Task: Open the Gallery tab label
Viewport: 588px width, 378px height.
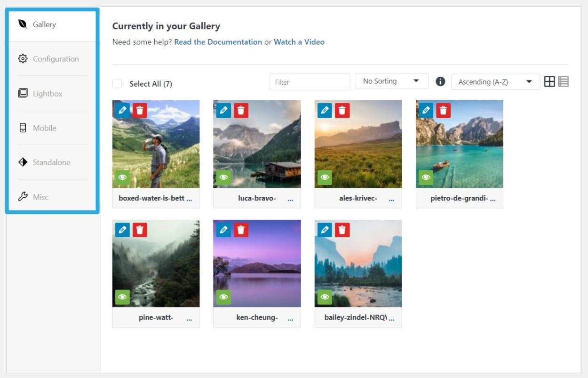Action: point(44,24)
